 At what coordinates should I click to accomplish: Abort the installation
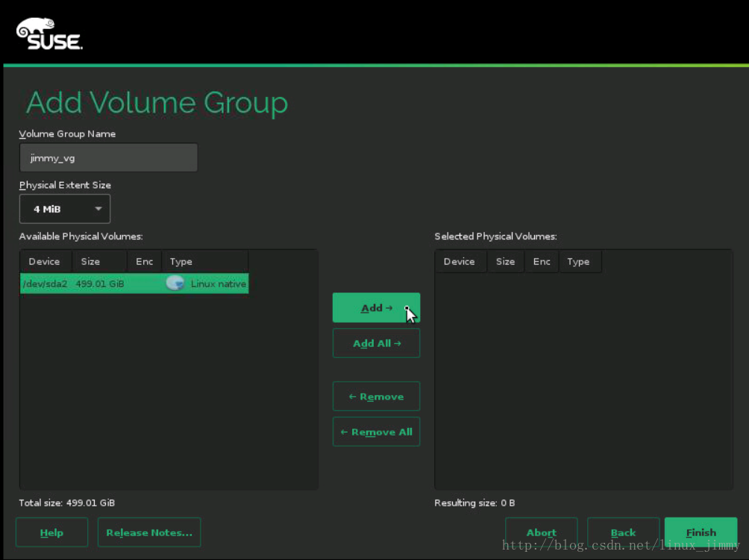pos(541,532)
